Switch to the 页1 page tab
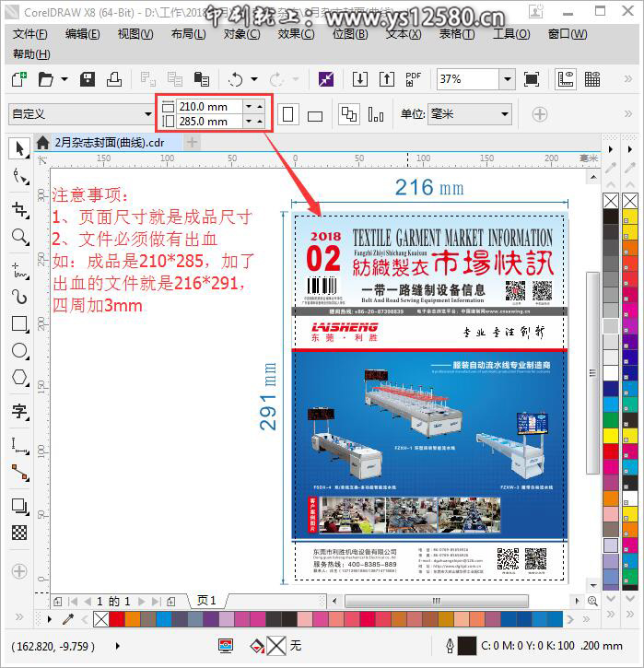The height and width of the screenshot is (668, 644). click(206, 601)
